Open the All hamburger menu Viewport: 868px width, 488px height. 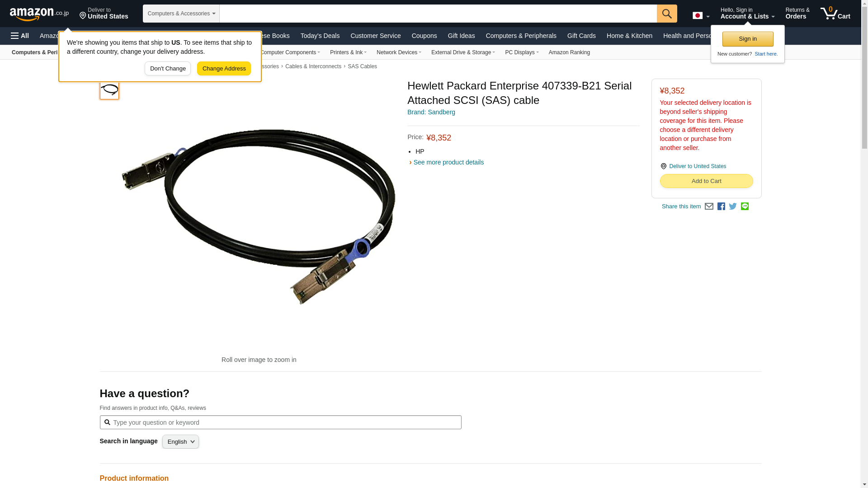click(x=20, y=36)
